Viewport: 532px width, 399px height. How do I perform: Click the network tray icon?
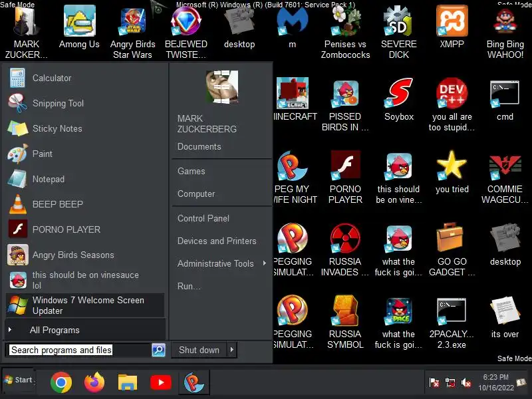click(x=450, y=383)
